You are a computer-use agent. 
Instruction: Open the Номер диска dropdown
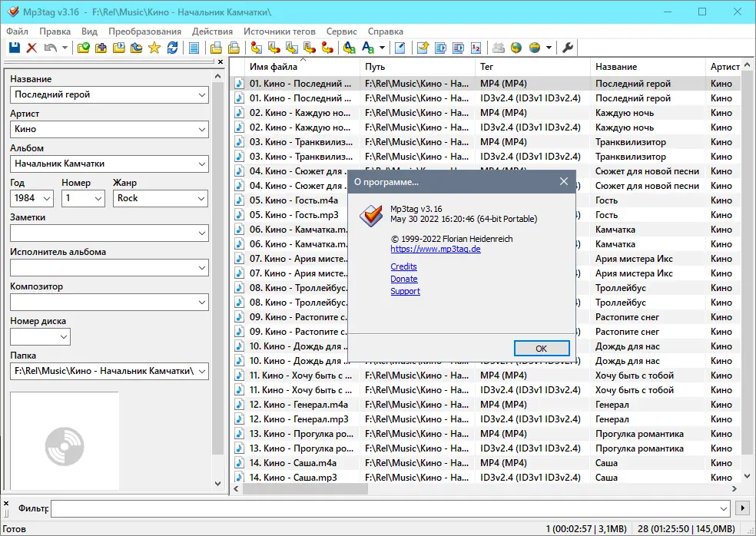point(64,337)
